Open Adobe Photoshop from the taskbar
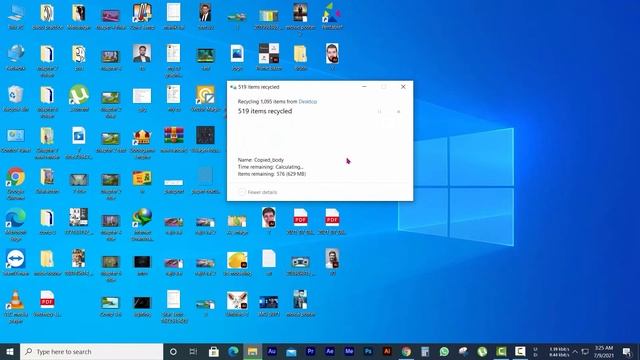The image size is (640, 360). click(x=368, y=351)
